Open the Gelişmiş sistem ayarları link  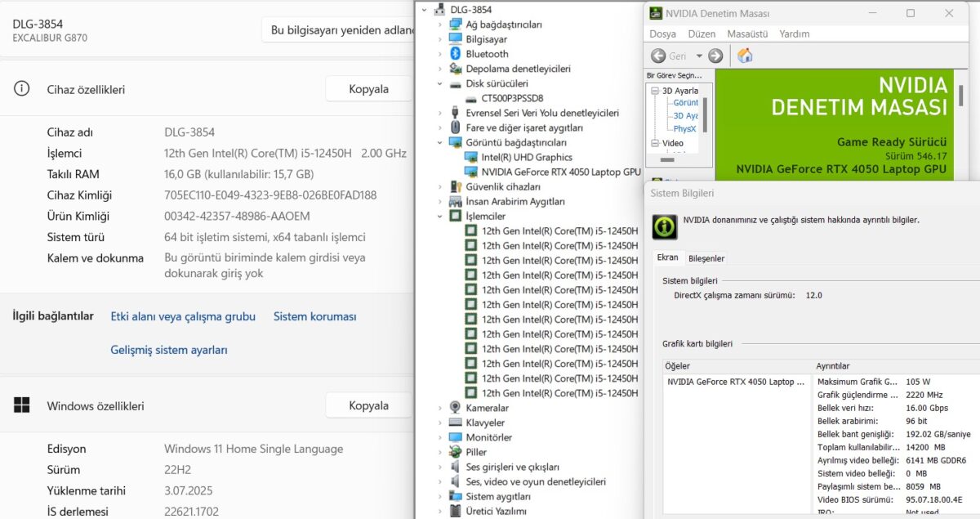point(169,350)
